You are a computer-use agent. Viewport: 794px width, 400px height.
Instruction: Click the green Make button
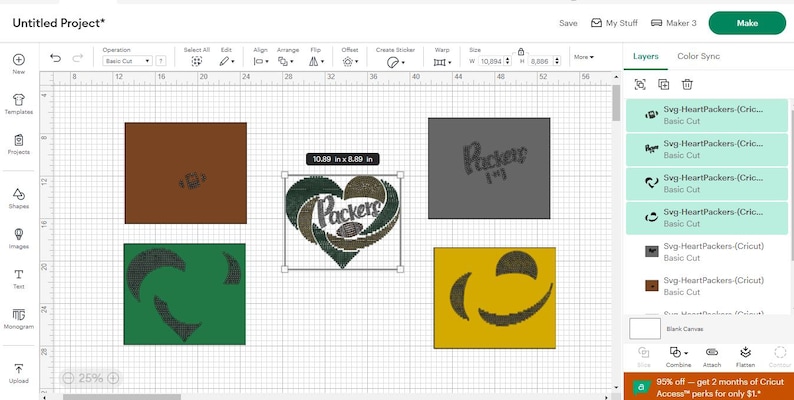point(747,23)
